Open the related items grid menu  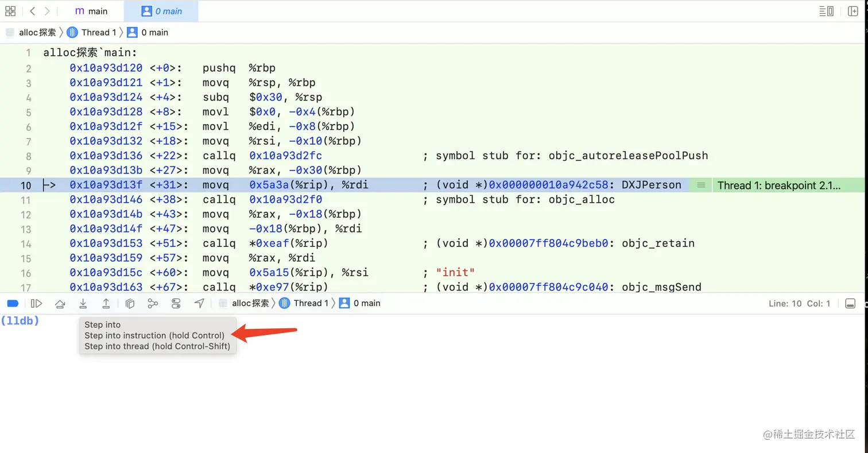coord(10,11)
